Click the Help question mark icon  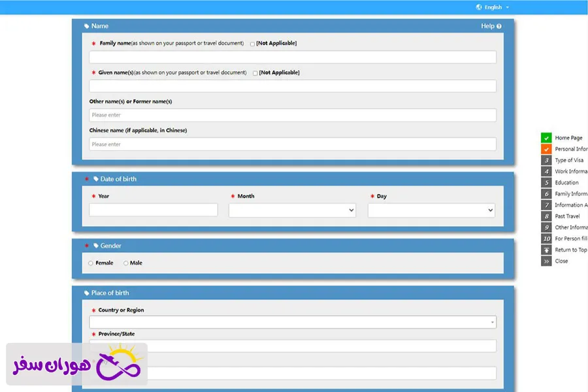click(x=499, y=26)
